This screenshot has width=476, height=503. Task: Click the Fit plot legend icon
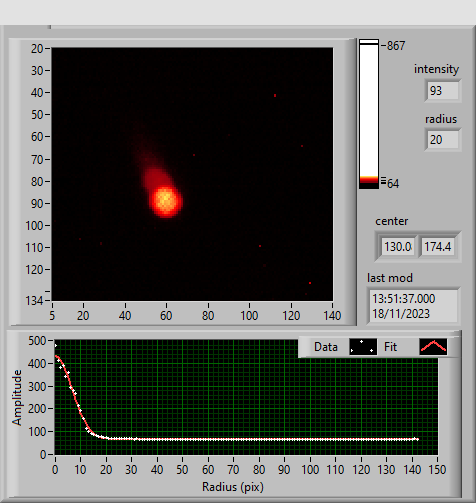433,347
